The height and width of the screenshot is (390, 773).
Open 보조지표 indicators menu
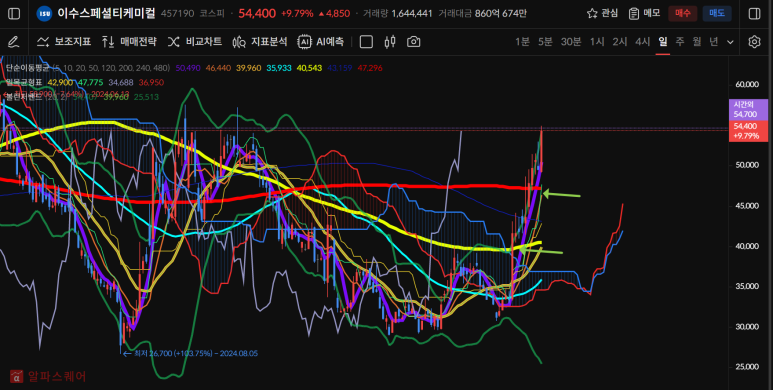point(64,42)
